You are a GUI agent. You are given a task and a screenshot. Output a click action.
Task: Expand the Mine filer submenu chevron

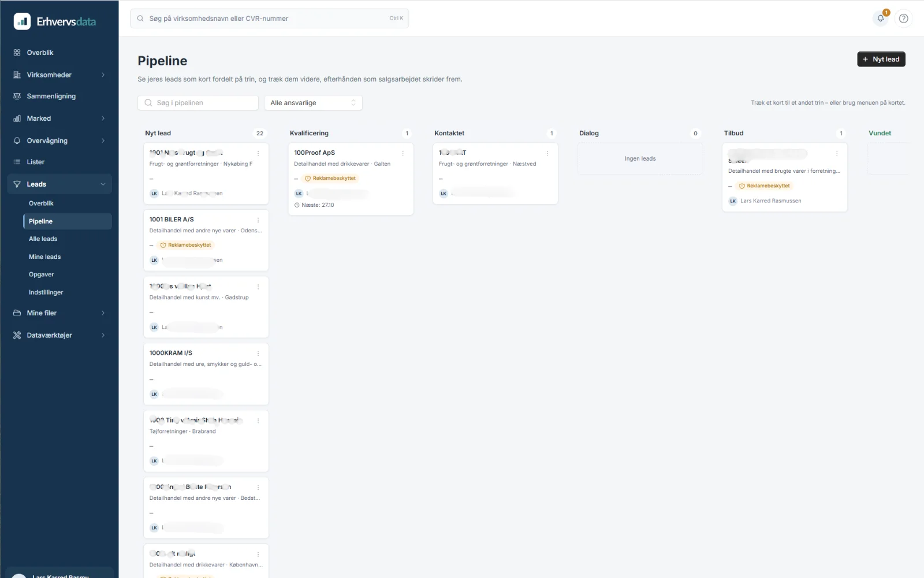click(x=103, y=313)
